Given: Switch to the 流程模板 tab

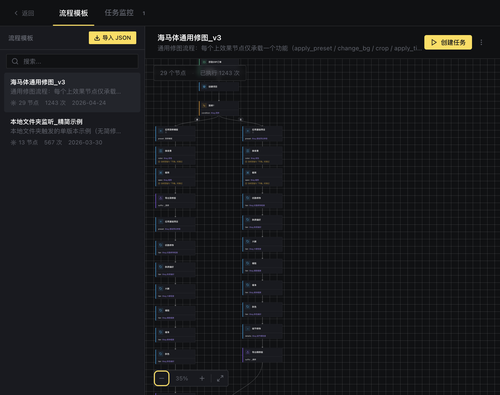Looking at the screenshot, I should tap(73, 13).
